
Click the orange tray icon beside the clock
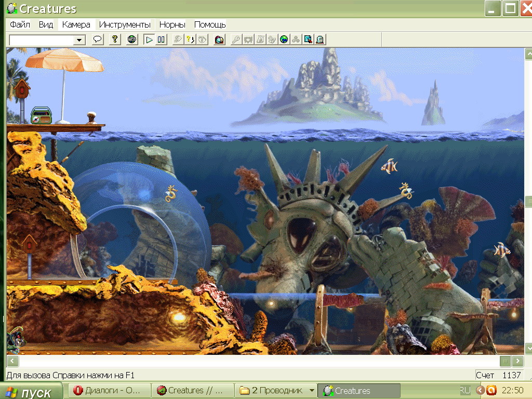(491, 390)
